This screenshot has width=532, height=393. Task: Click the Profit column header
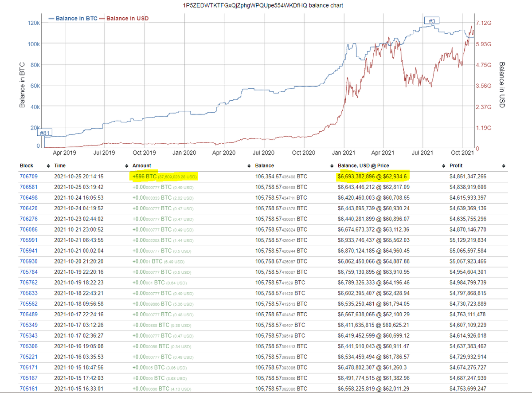pos(456,165)
